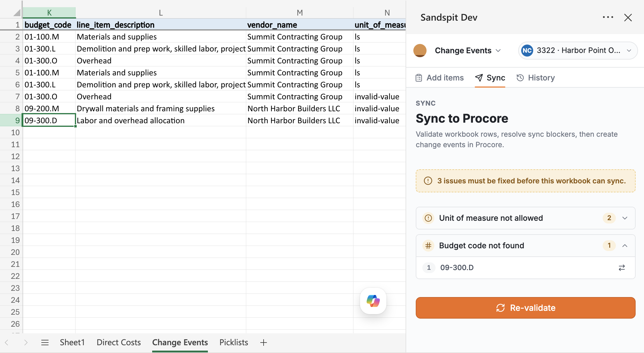Click the previous sheet arrow
Screen dimensions: 644x353
(x=7, y=343)
